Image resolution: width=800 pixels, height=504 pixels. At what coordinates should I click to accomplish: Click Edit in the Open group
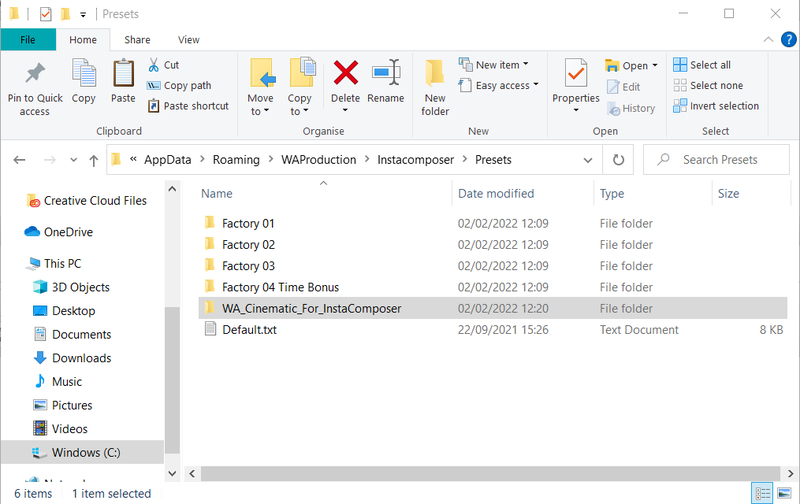tap(623, 87)
